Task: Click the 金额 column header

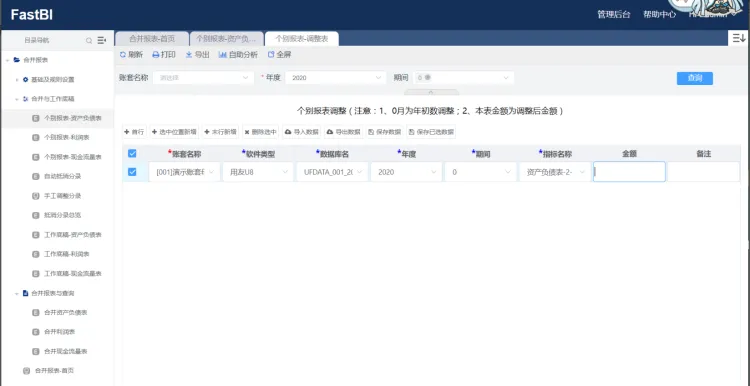Action: [629, 154]
